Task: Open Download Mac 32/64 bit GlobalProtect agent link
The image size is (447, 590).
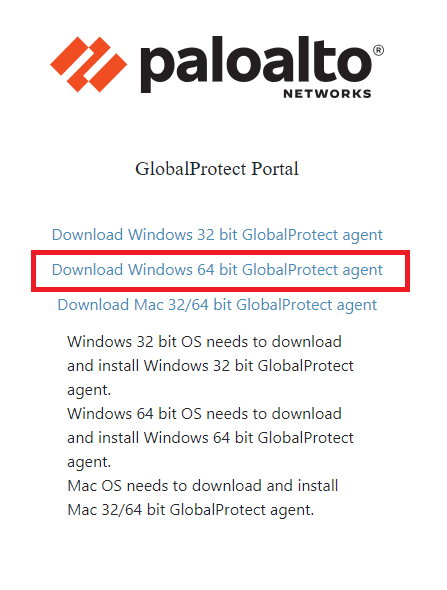Action: coord(217,305)
